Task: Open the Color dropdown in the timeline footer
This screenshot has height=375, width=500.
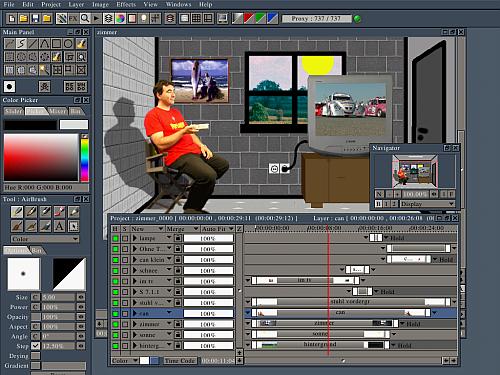Action: pos(125,361)
